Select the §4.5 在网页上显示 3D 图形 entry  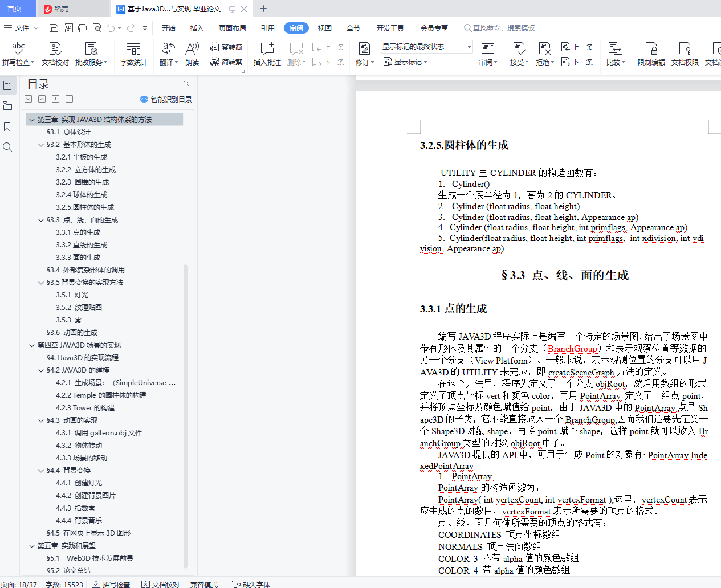88,533
